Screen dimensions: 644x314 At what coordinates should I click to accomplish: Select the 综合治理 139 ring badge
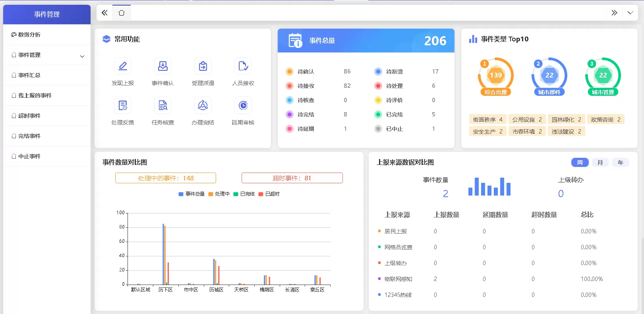point(496,77)
